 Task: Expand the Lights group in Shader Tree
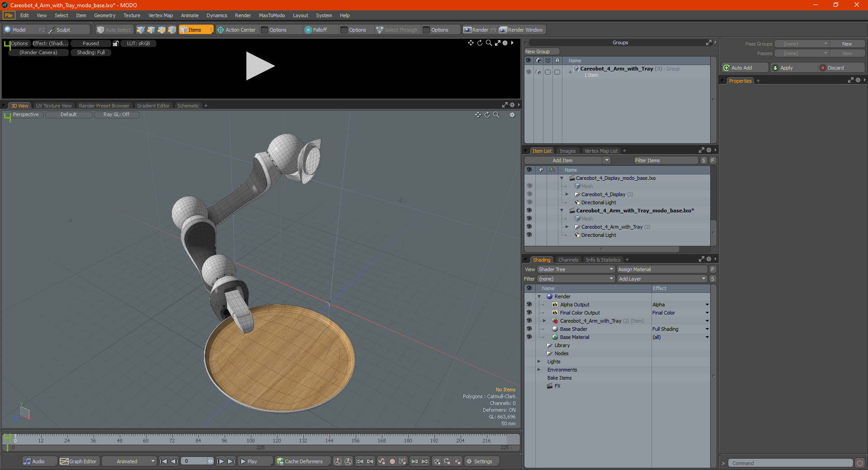point(539,362)
